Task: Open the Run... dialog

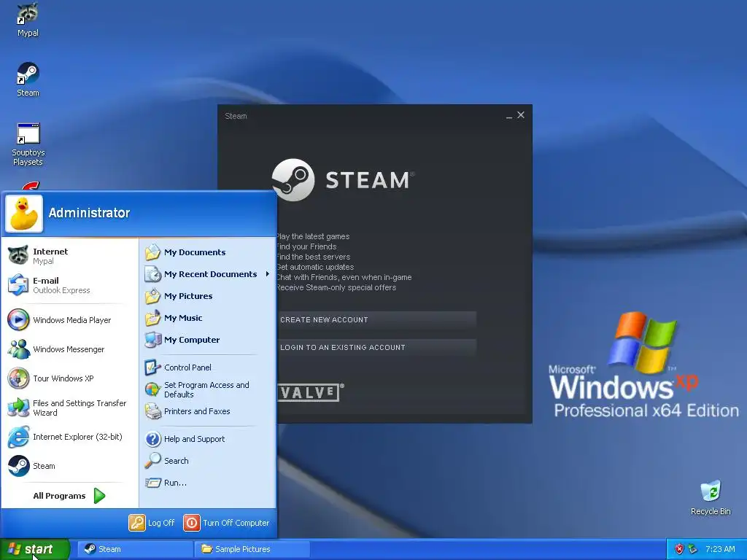Action: 208,483
